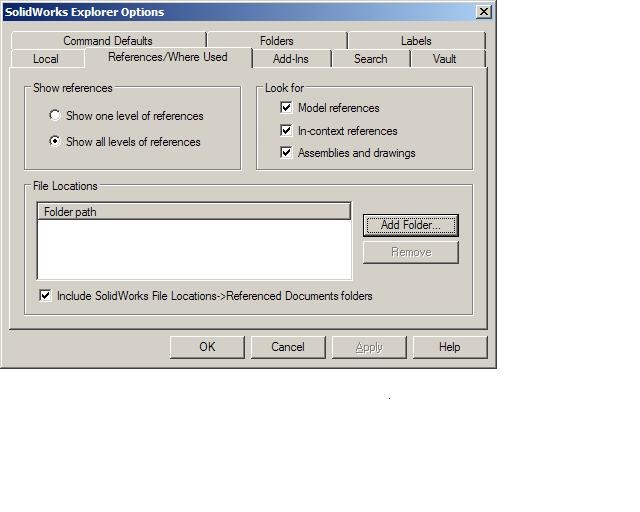Switch to the Local tab

[x=46, y=59]
